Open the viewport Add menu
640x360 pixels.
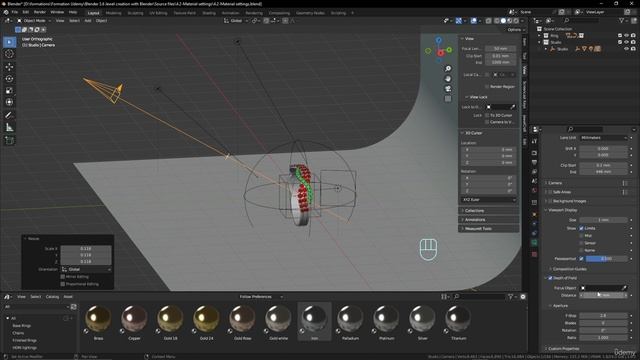coord(88,20)
